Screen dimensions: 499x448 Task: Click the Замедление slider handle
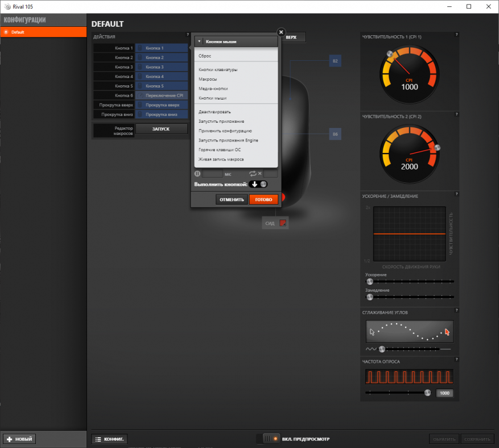370,297
